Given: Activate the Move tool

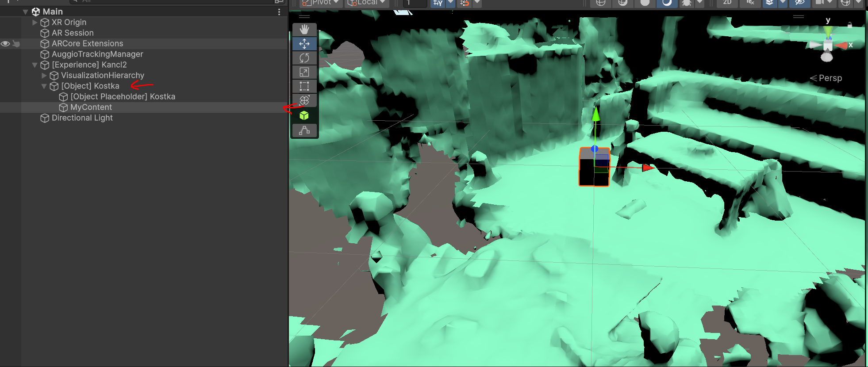Looking at the screenshot, I should pyautogui.click(x=304, y=44).
